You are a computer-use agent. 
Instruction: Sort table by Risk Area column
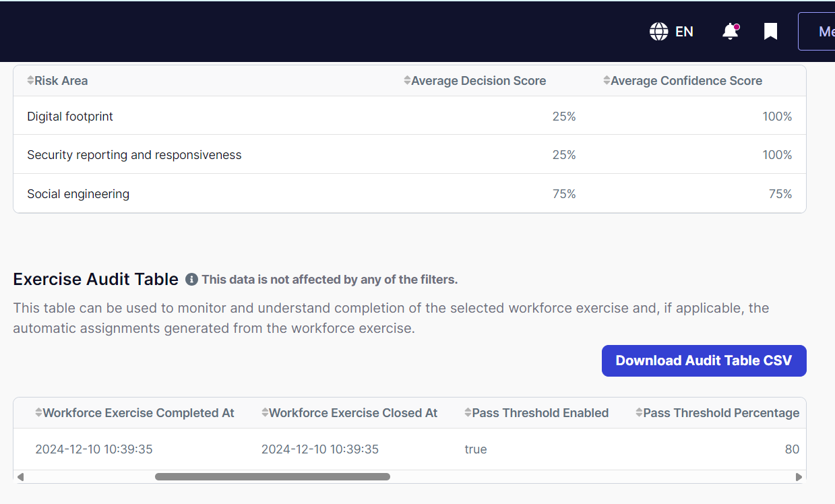coord(57,81)
